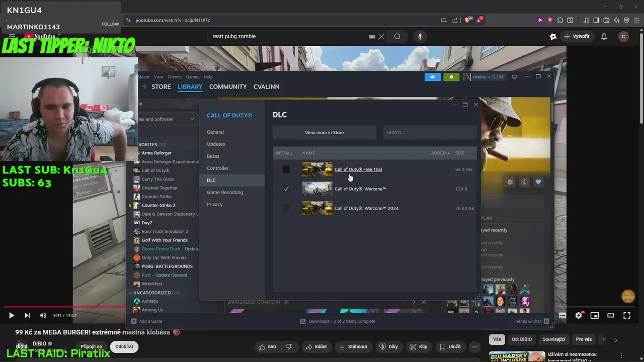This screenshot has width=644, height=362.
Task: Click Steam Big Picture mode monitor icon
Action: click(x=514, y=77)
